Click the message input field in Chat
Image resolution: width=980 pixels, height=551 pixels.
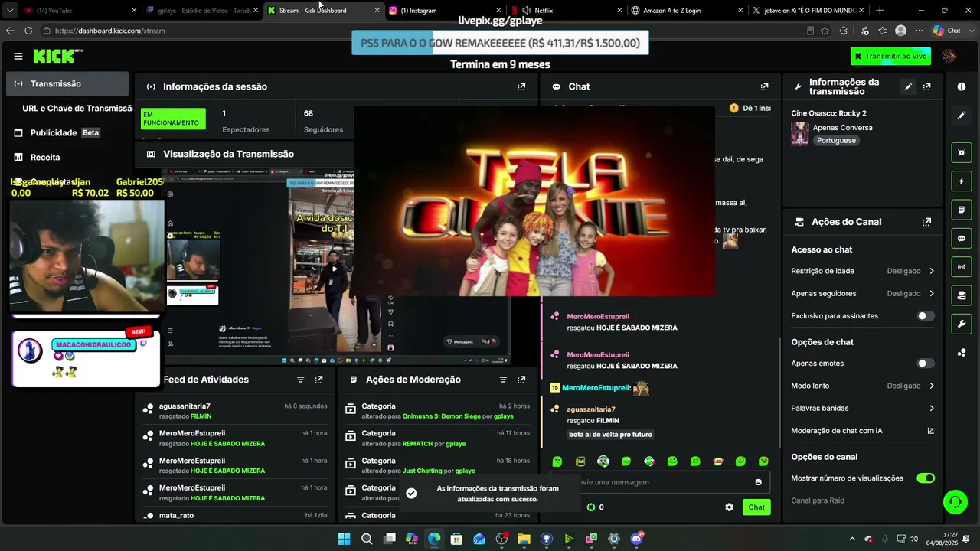click(661, 482)
